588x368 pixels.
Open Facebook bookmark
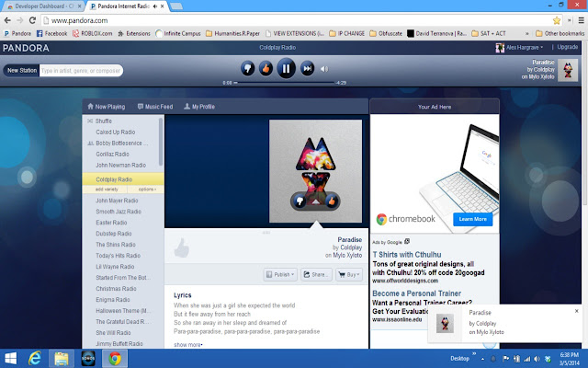(x=51, y=33)
